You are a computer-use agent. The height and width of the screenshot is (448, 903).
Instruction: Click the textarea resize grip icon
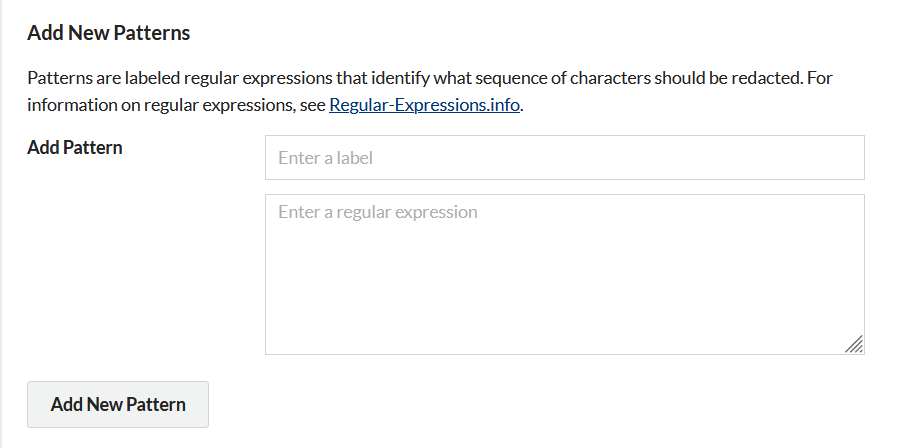pyautogui.click(x=854, y=344)
